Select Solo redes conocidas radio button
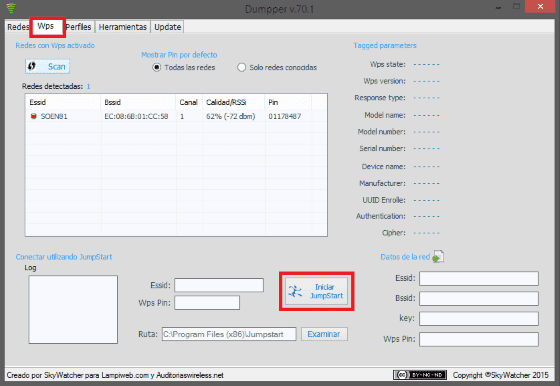Screen dimensions: 560x386 click(x=277, y=67)
